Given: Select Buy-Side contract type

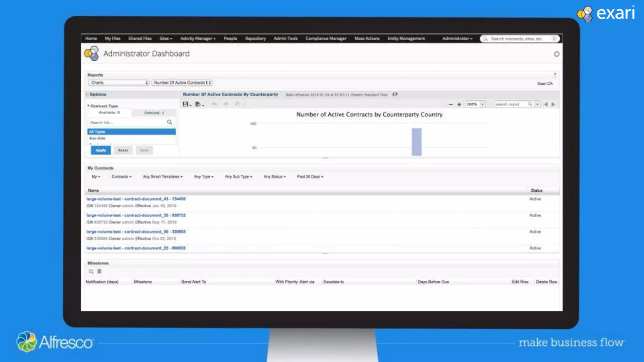Looking at the screenshot, I should click(97, 138).
